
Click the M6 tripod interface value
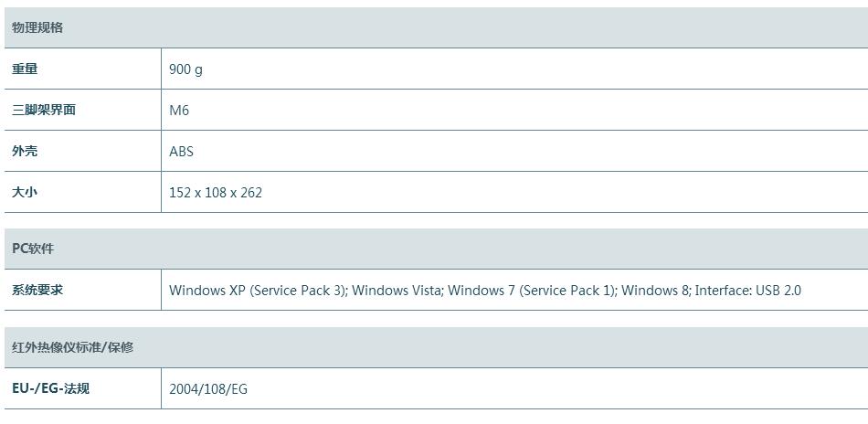pyautogui.click(x=179, y=111)
